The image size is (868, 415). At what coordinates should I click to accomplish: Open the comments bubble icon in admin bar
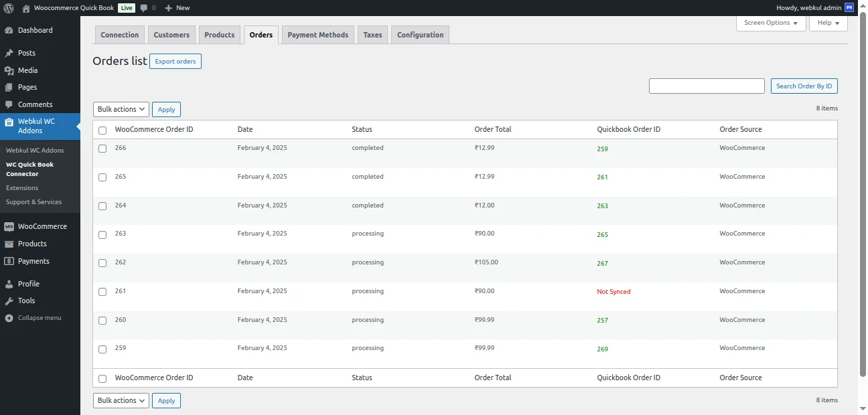coord(144,8)
